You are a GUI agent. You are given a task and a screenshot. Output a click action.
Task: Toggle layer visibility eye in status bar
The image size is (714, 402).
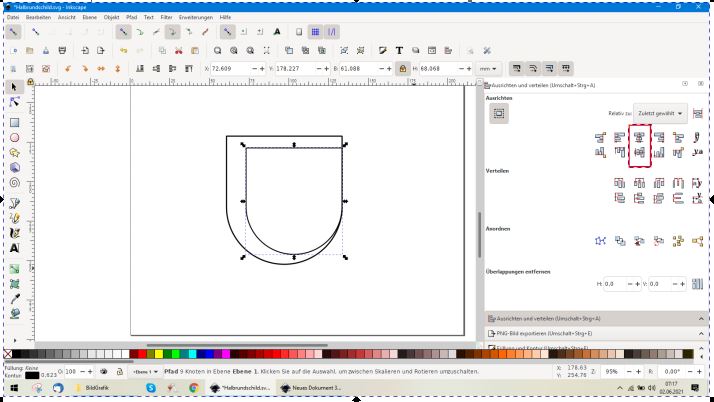(105, 371)
